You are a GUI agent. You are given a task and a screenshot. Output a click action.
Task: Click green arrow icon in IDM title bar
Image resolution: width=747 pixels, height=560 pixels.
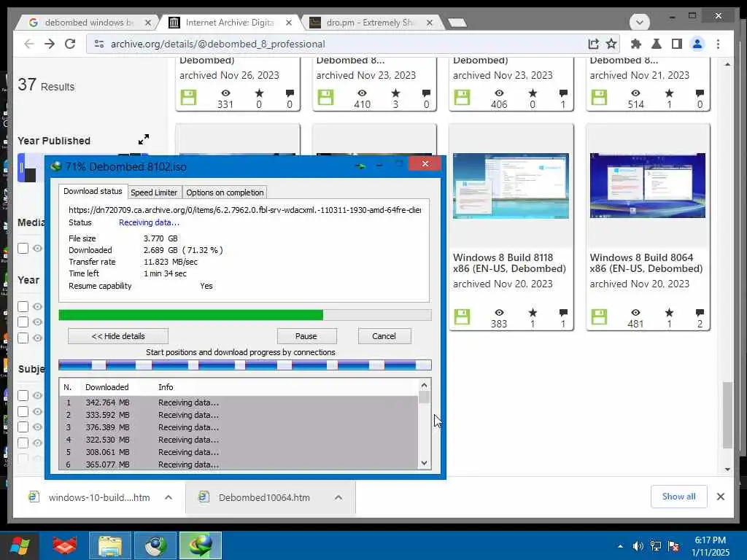pyautogui.click(x=360, y=166)
